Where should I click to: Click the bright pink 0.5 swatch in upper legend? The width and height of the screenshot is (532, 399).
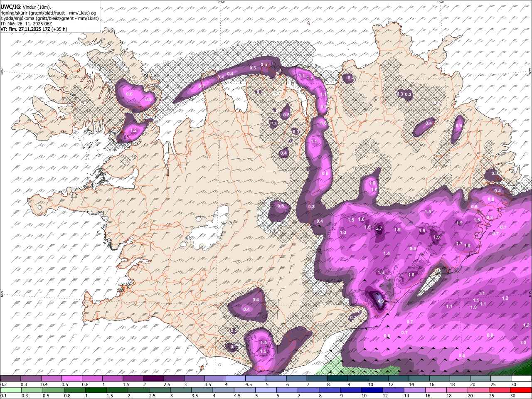coord(71,379)
